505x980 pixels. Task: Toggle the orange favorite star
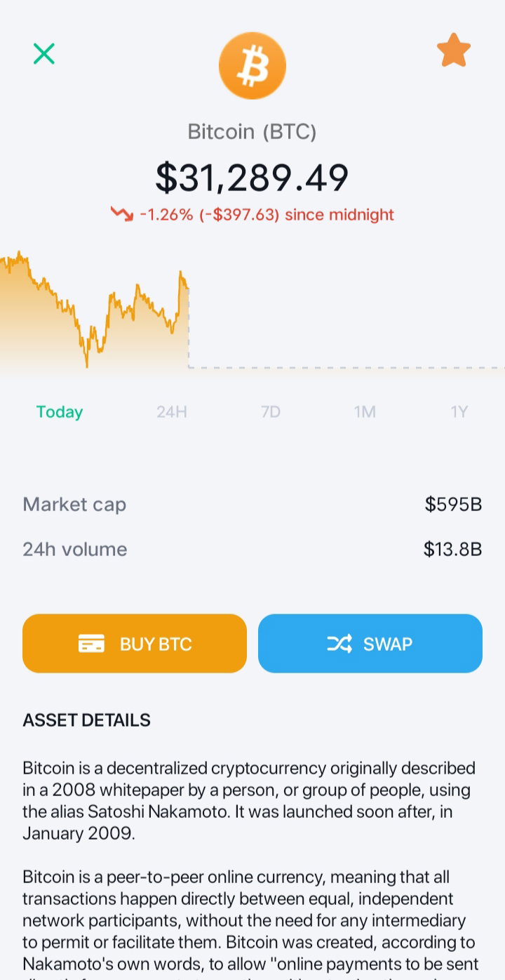[454, 51]
